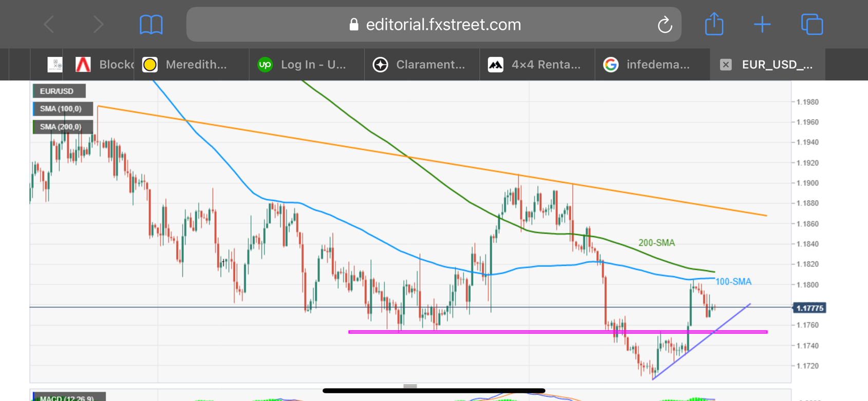Reload the fxstreet page
This screenshot has height=401, width=868.
click(665, 25)
